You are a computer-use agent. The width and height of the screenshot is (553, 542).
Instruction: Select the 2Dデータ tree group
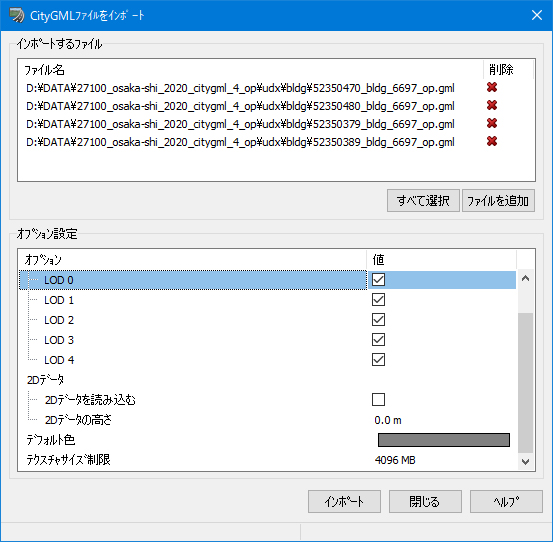(x=45, y=380)
